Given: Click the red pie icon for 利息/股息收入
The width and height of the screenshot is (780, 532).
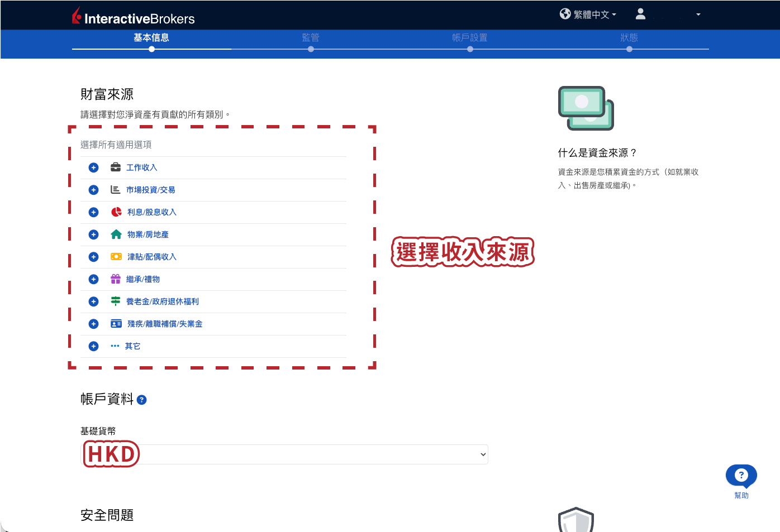Looking at the screenshot, I should click(x=116, y=212).
